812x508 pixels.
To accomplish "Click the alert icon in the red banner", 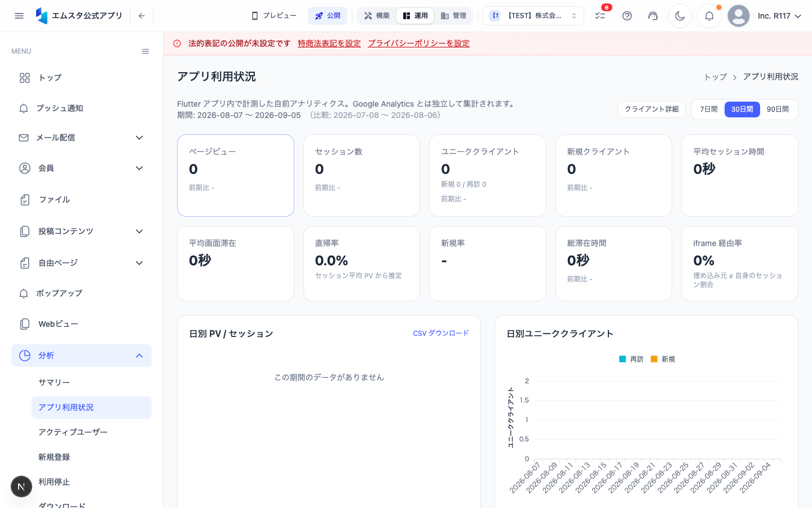I will 177,43.
